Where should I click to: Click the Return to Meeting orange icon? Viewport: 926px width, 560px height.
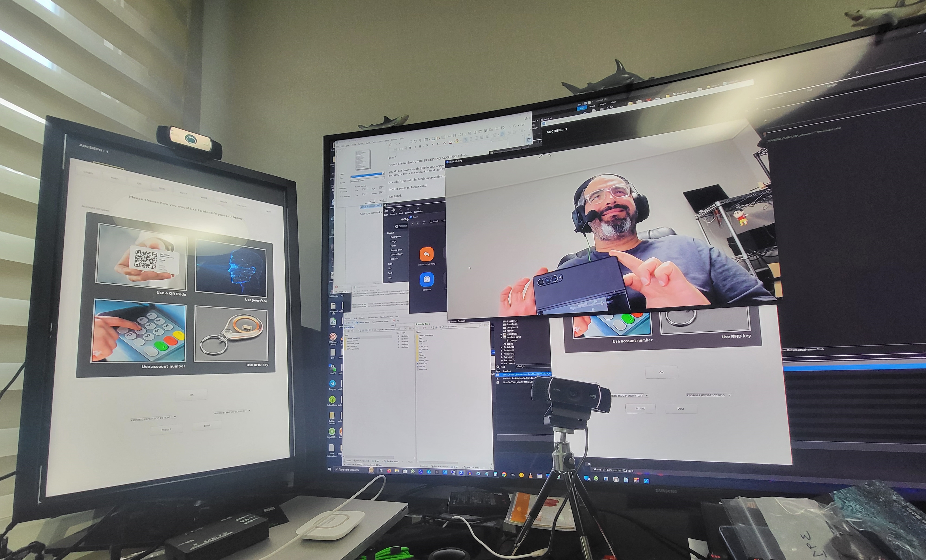tap(426, 255)
